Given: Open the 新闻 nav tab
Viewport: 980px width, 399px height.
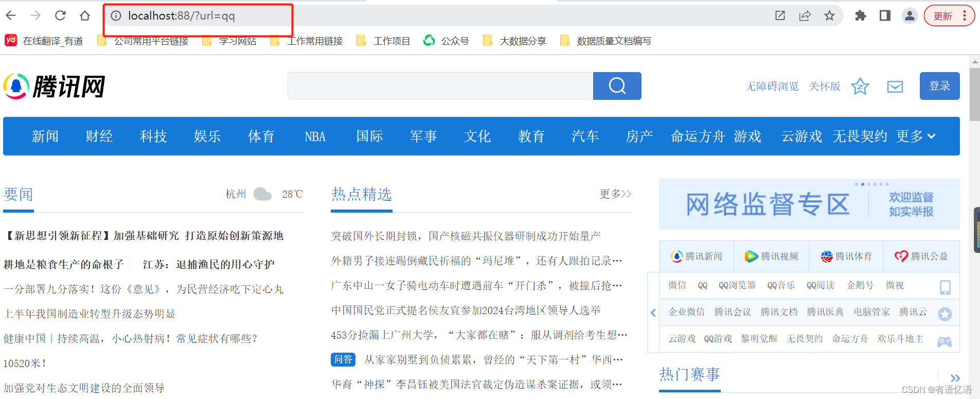Looking at the screenshot, I should coord(45,136).
